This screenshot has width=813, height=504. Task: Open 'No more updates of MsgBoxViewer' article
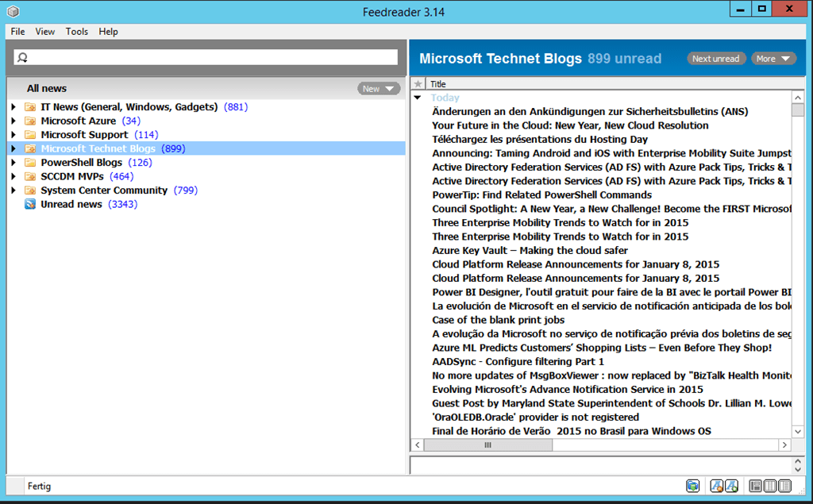point(612,376)
